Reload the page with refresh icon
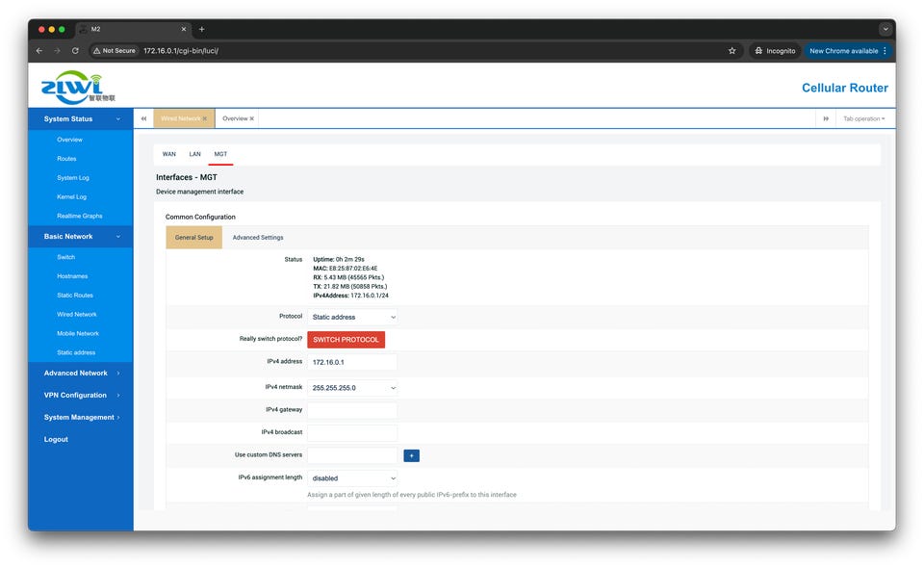 coord(75,51)
